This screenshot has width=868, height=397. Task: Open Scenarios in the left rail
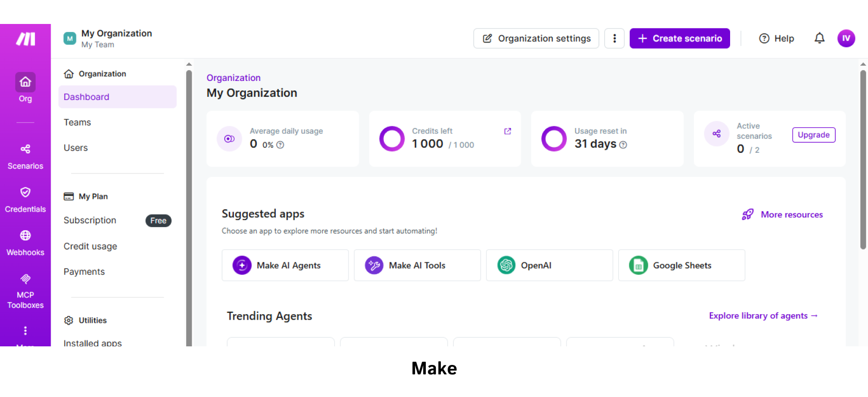click(25, 157)
